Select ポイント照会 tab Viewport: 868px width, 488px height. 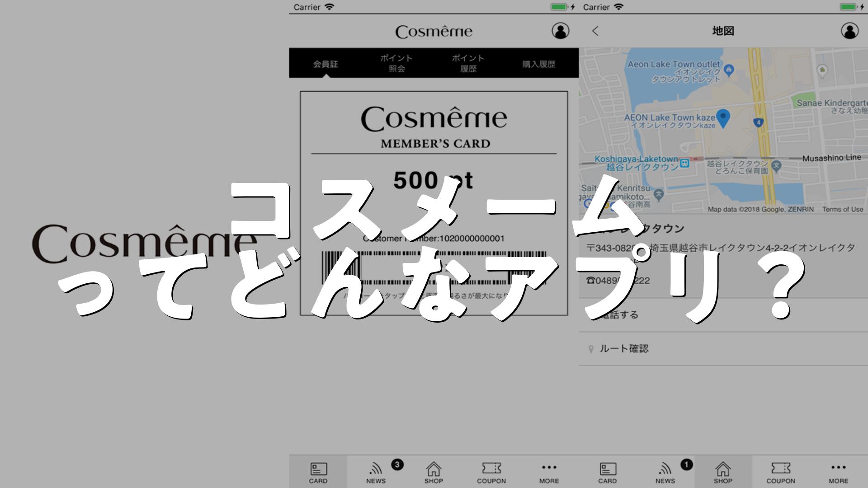point(396,63)
